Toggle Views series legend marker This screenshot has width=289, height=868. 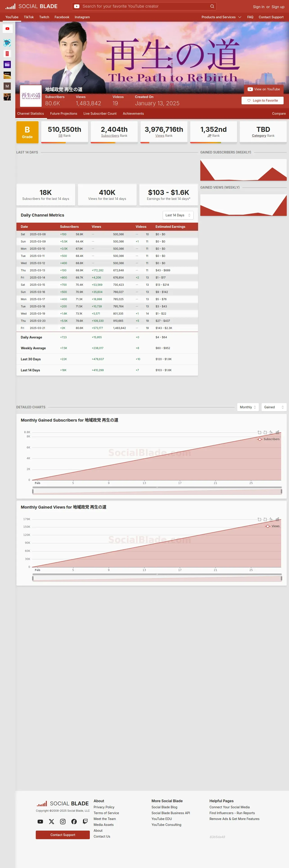(268, 526)
